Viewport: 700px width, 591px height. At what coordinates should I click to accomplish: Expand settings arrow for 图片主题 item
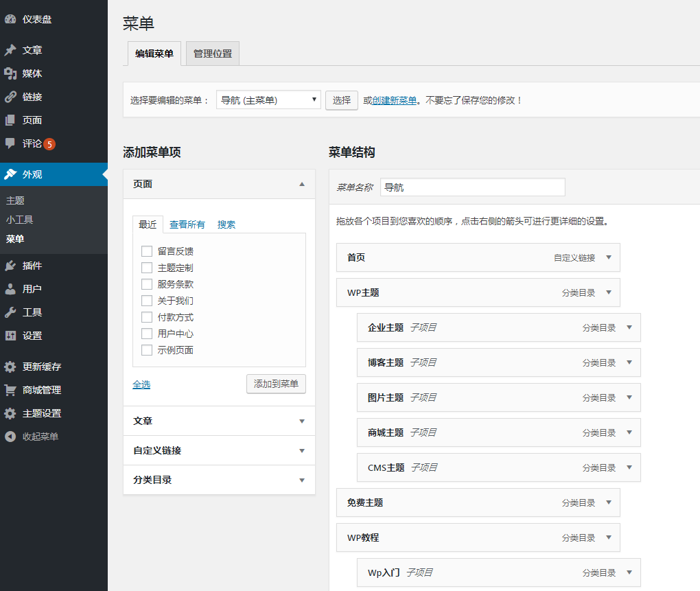tap(629, 397)
